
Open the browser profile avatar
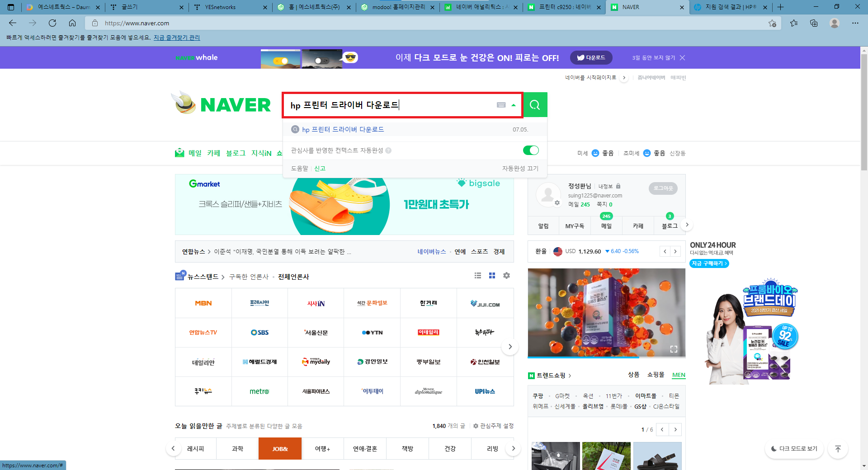click(835, 23)
